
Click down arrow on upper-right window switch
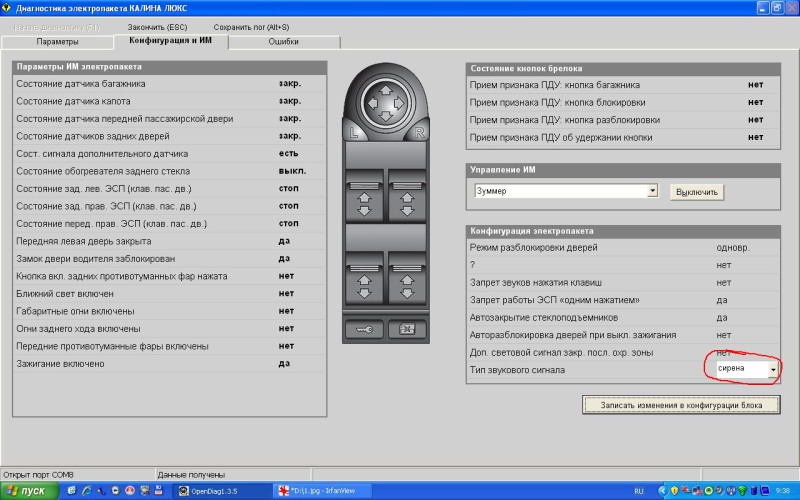(x=407, y=211)
